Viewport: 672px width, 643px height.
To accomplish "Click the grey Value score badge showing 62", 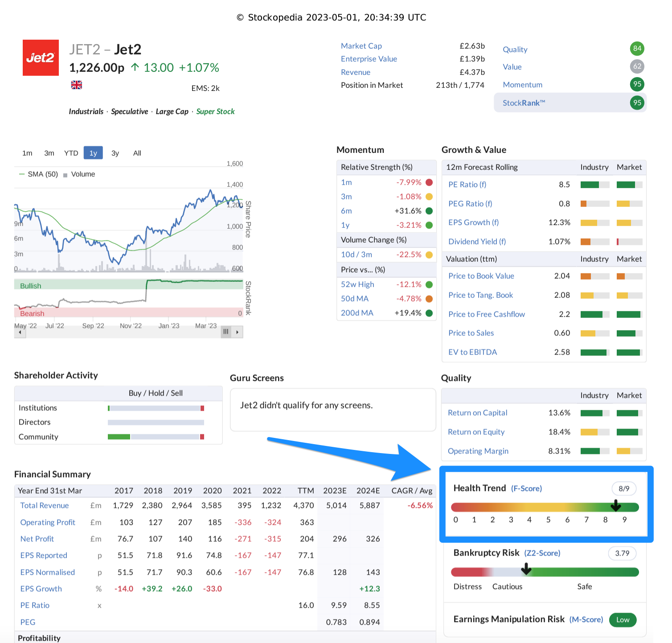I will click(637, 66).
